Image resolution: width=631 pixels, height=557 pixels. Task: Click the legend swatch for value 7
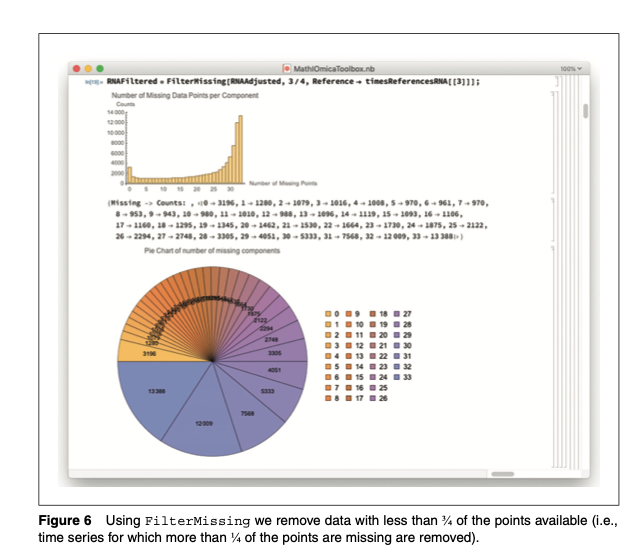tap(328, 388)
